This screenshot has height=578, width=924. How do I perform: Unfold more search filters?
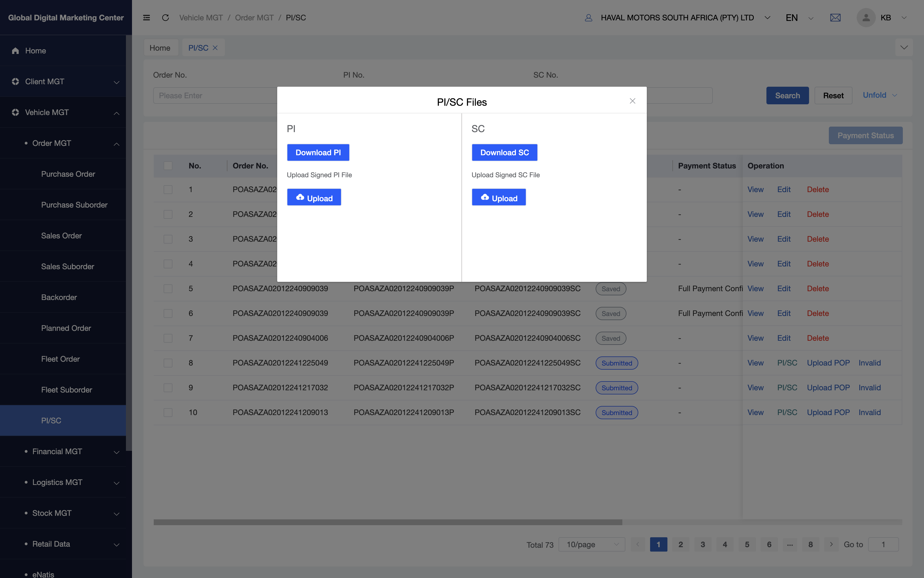coord(880,95)
